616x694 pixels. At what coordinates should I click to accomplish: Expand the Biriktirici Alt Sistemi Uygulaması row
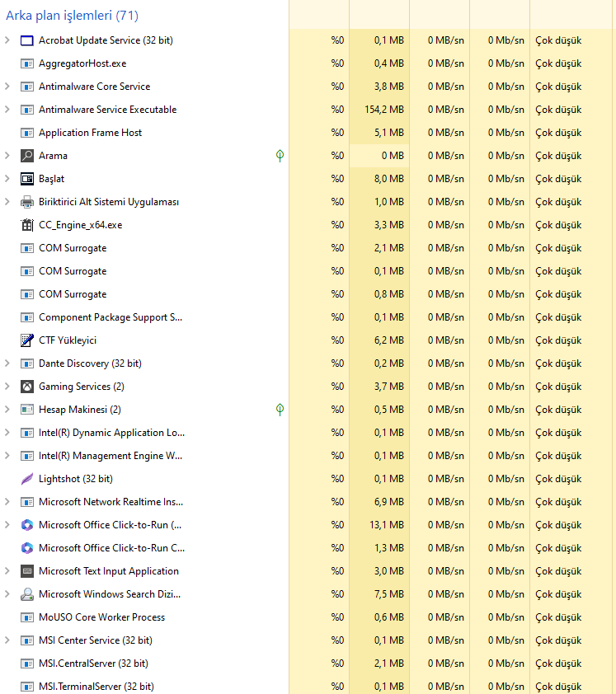[7, 202]
